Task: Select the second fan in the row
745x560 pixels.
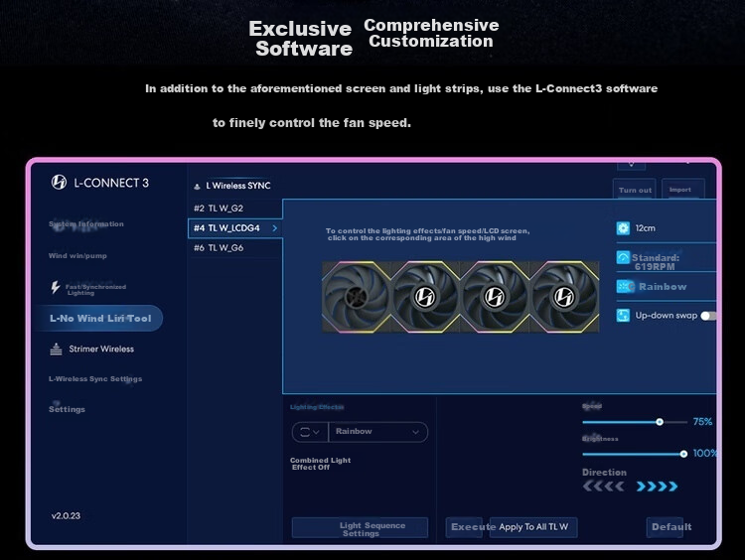Action: click(425, 297)
